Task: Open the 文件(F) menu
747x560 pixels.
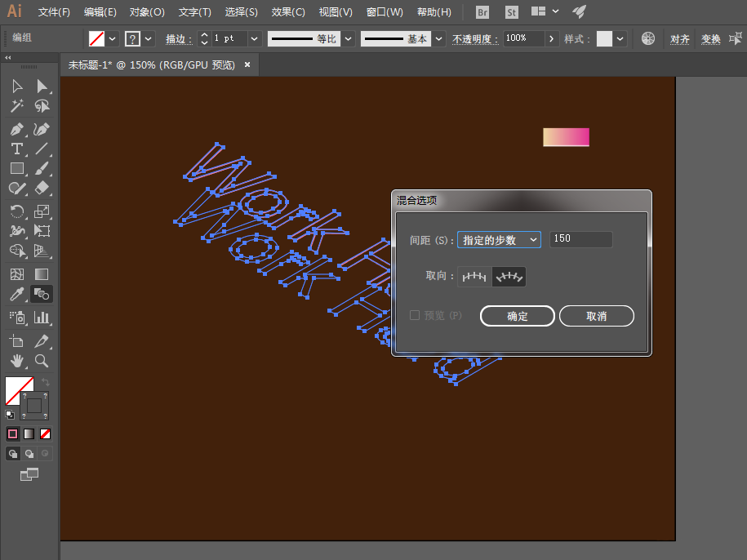Action: [x=54, y=12]
